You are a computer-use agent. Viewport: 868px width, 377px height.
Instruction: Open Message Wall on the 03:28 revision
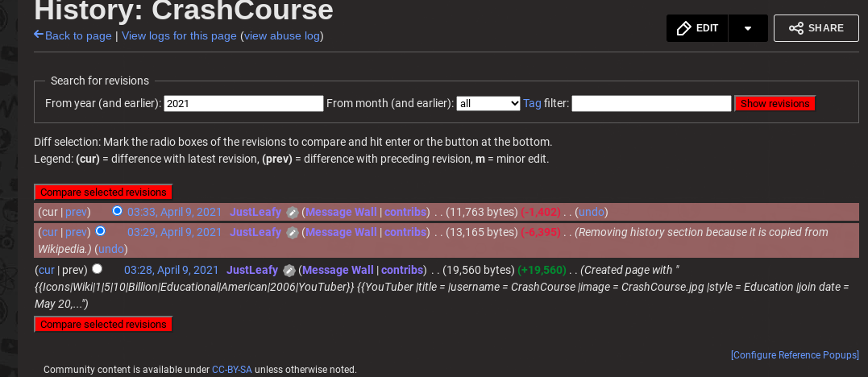click(338, 270)
